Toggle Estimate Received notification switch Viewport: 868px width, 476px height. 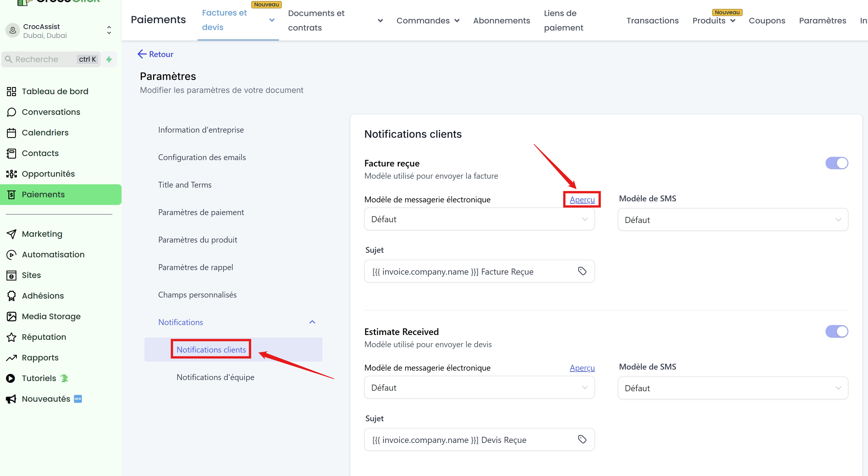tap(836, 332)
